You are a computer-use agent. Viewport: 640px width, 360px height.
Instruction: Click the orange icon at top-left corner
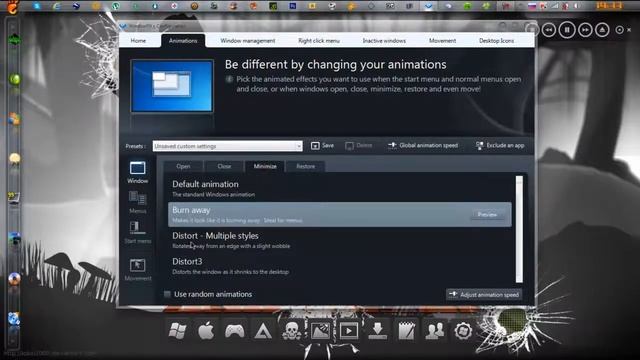point(13,7)
